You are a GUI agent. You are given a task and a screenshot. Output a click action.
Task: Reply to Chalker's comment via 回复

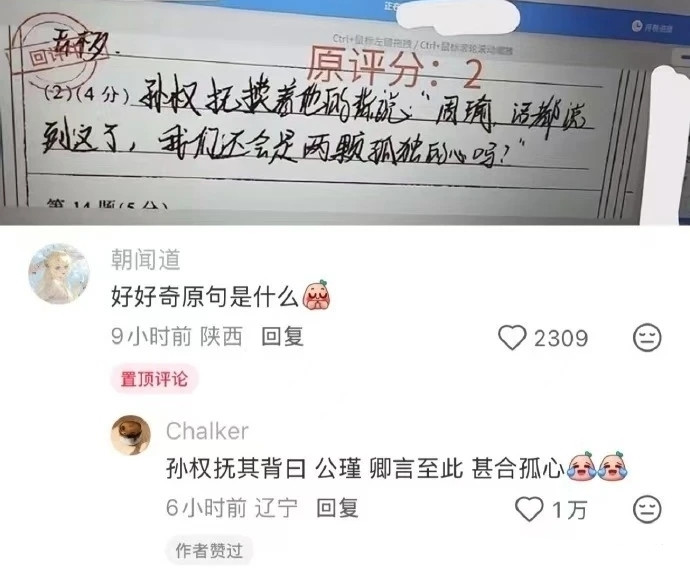(x=338, y=508)
